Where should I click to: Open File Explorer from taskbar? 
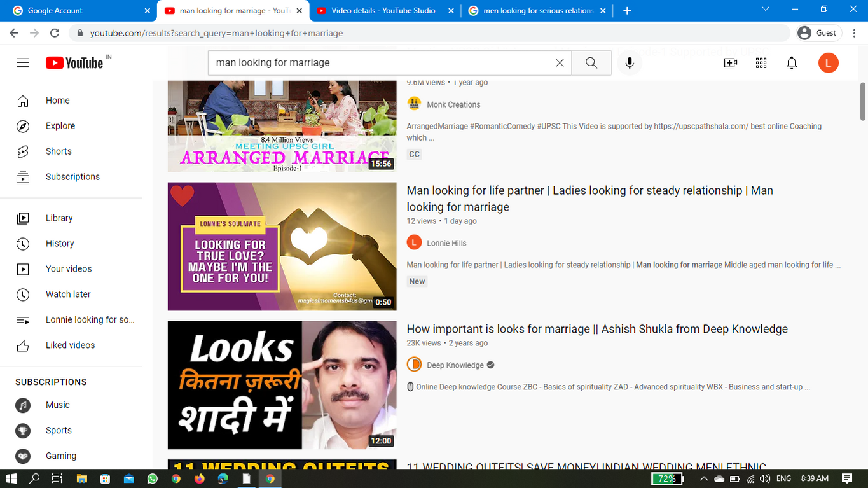81,478
